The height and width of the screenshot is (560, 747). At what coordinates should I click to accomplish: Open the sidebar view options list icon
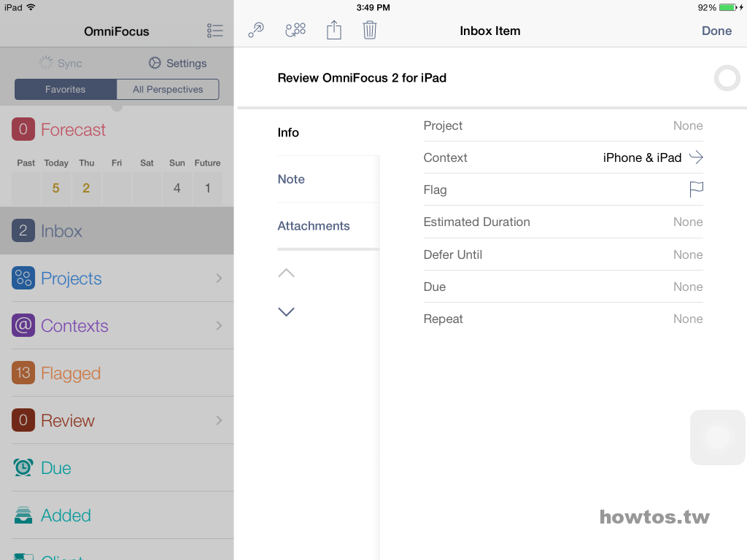[x=215, y=31]
